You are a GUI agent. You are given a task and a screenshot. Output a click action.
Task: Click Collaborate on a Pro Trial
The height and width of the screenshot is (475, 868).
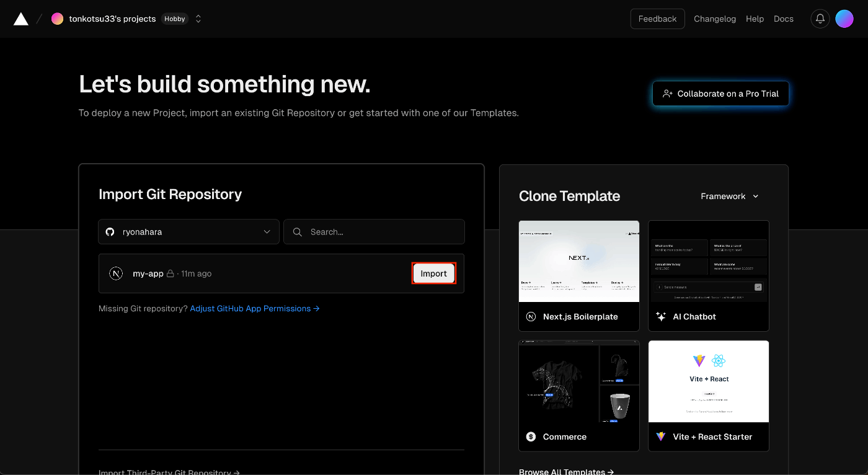(720, 94)
